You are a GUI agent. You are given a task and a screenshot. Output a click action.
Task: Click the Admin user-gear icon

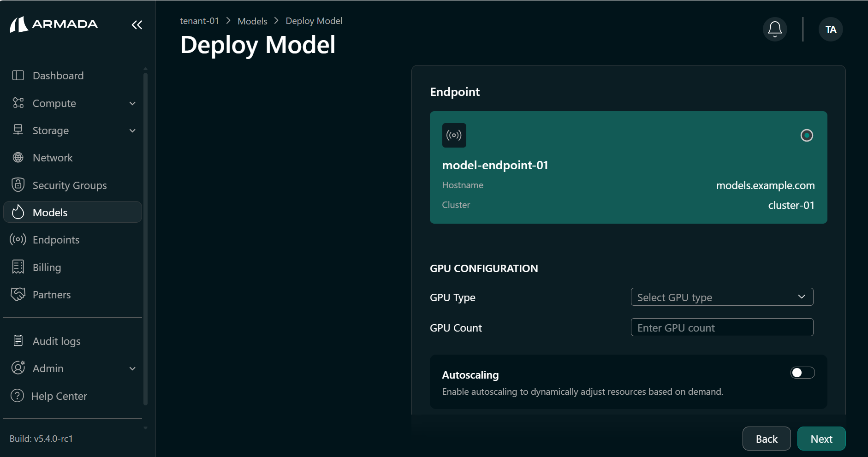pos(18,368)
